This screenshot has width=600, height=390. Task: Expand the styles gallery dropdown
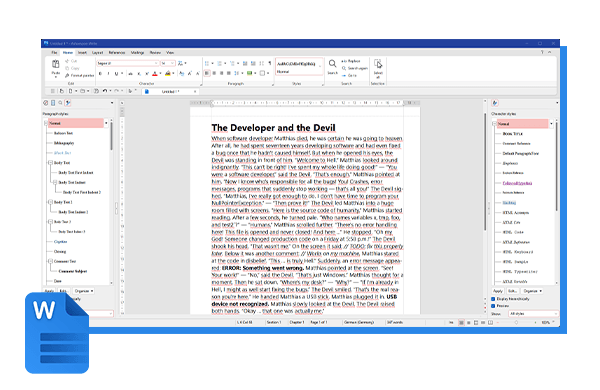(x=320, y=67)
